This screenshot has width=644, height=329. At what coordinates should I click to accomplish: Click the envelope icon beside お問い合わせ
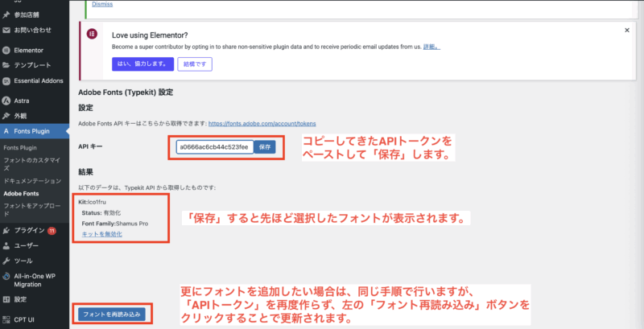coord(6,30)
